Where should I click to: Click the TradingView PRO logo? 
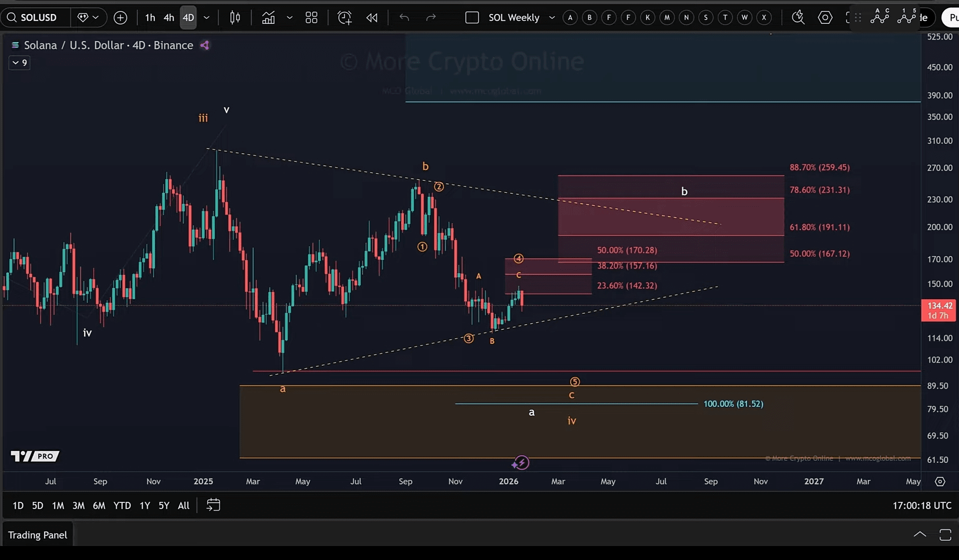(35, 456)
